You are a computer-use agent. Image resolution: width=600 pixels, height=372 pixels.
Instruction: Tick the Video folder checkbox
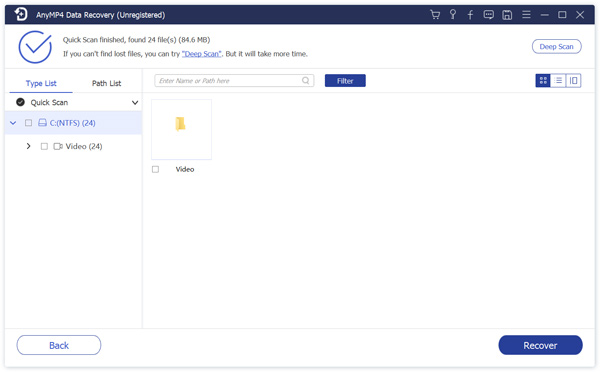coord(155,170)
